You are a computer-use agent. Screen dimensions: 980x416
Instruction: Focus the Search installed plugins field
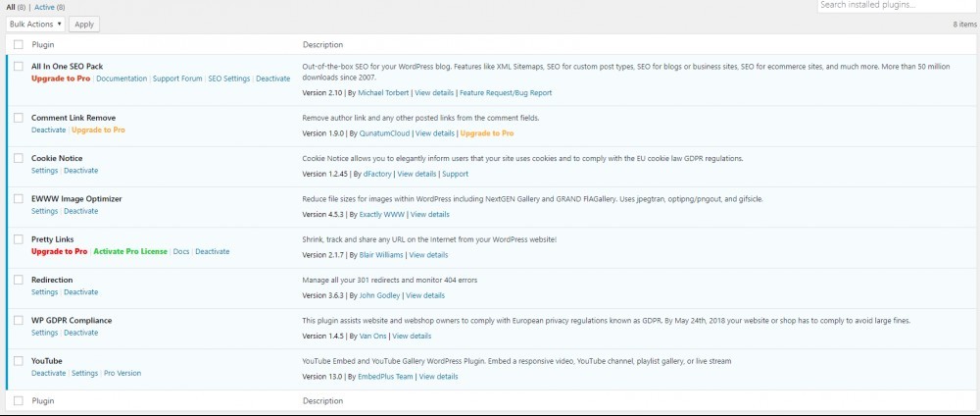point(898,5)
